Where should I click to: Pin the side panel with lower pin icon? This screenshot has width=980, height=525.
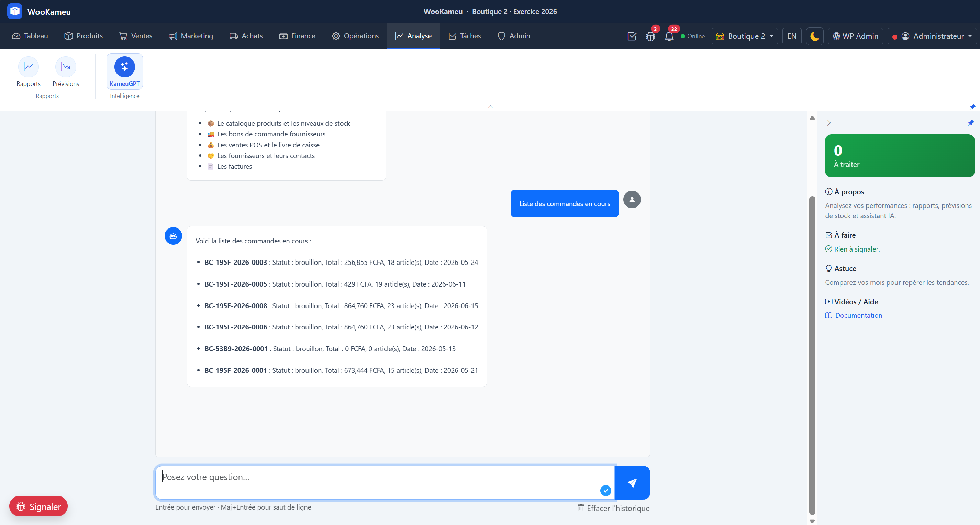(x=970, y=123)
